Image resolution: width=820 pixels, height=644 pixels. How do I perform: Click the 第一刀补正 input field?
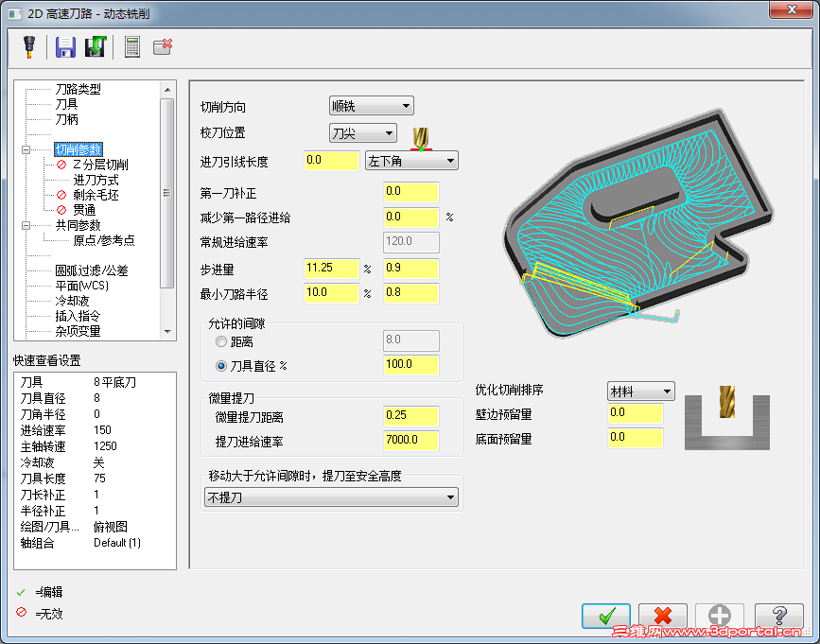(x=411, y=192)
